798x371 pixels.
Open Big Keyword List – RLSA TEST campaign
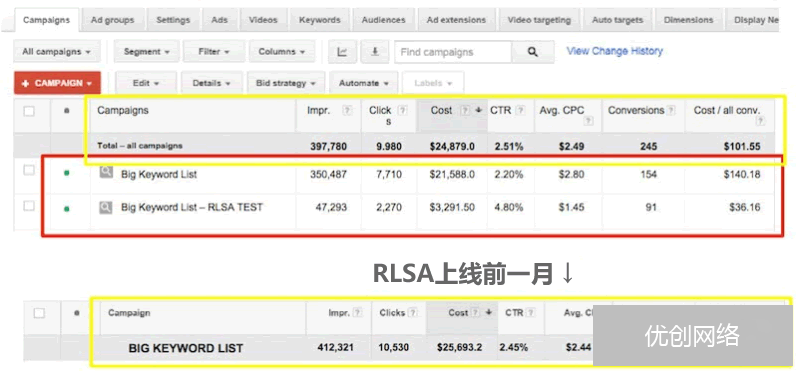192,207
